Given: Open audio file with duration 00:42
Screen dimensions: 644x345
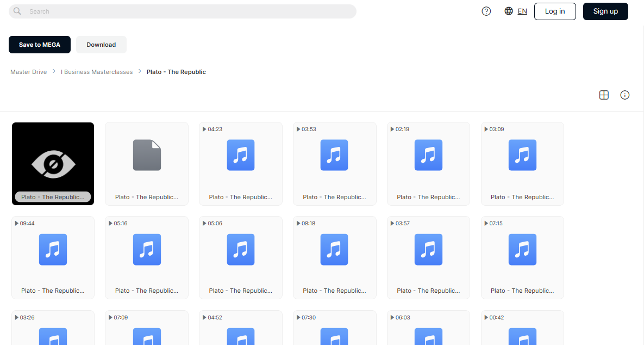Looking at the screenshot, I should [x=522, y=328].
